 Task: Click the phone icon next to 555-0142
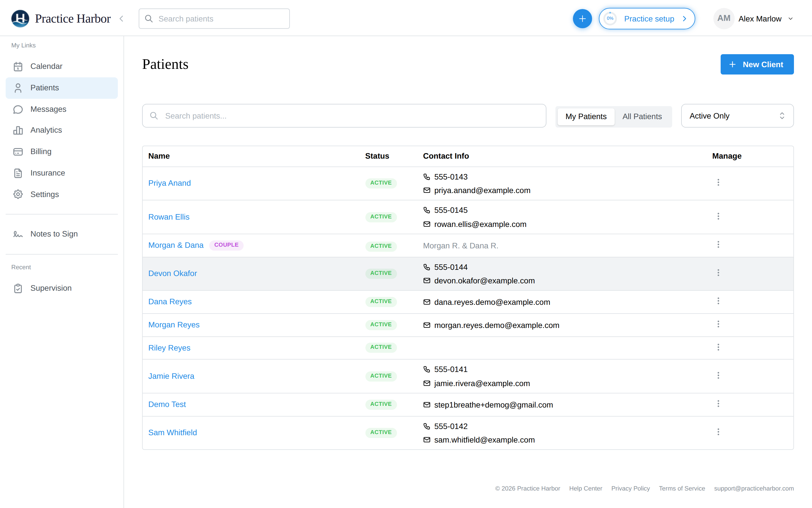pyautogui.click(x=427, y=426)
